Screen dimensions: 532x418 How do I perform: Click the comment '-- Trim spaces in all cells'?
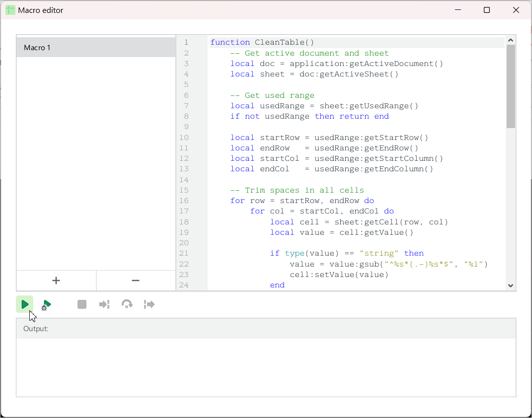click(x=297, y=190)
